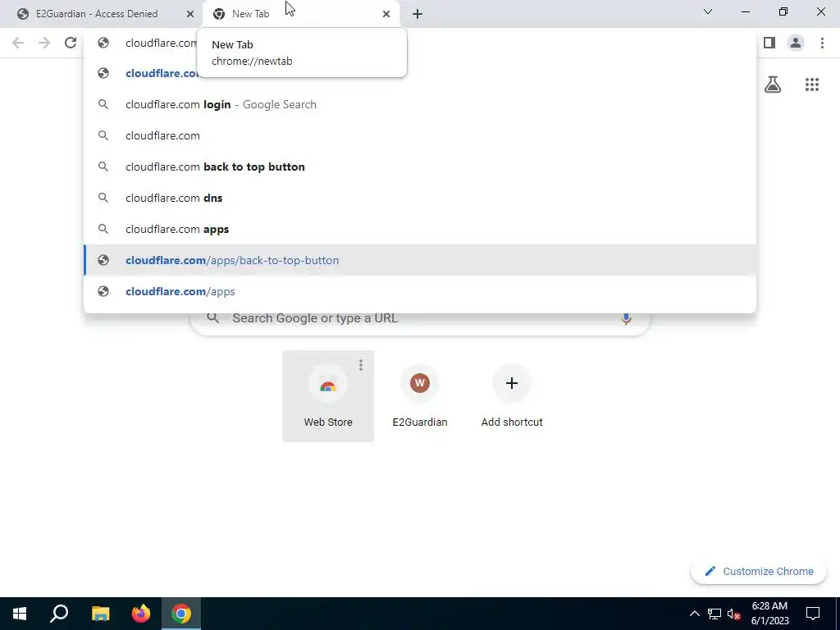This screenshot has height=630, width=840.
Task: Start voice search with the microphone
Action: (626, 318)
